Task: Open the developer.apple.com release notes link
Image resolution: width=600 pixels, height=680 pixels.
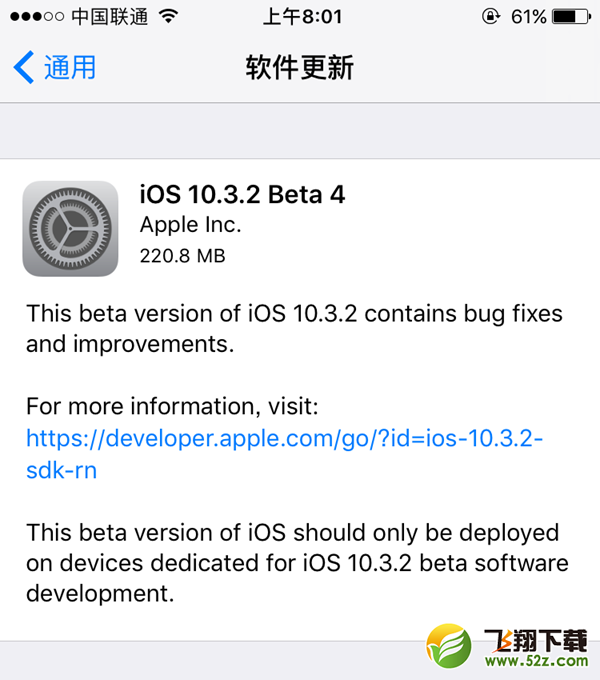Action: pyautogui.click(x=284, y=454)
